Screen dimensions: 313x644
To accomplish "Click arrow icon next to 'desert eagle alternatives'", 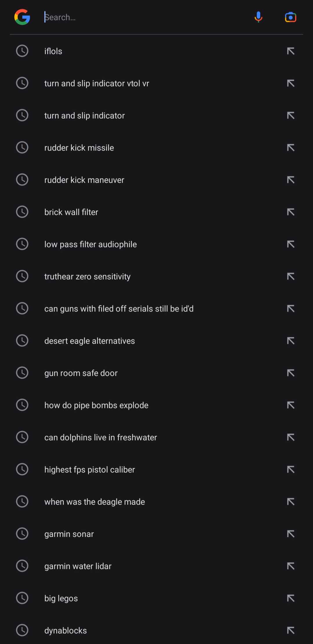I will 291,341.
